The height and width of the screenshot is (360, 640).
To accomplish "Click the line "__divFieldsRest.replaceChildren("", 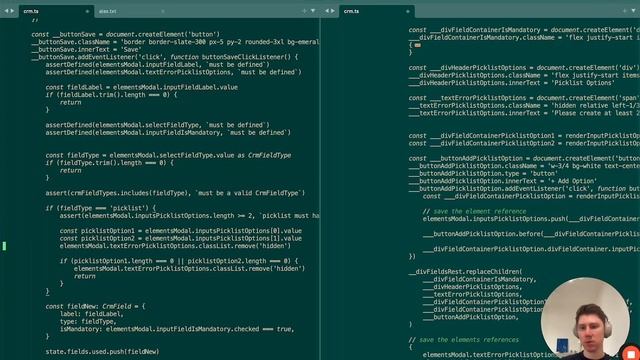I will tap(465, 271).
